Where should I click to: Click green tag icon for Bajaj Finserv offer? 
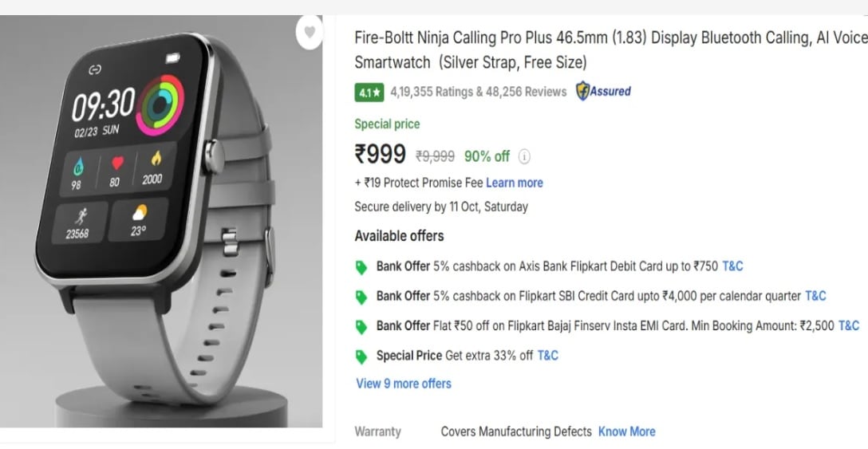pos(361,326)
